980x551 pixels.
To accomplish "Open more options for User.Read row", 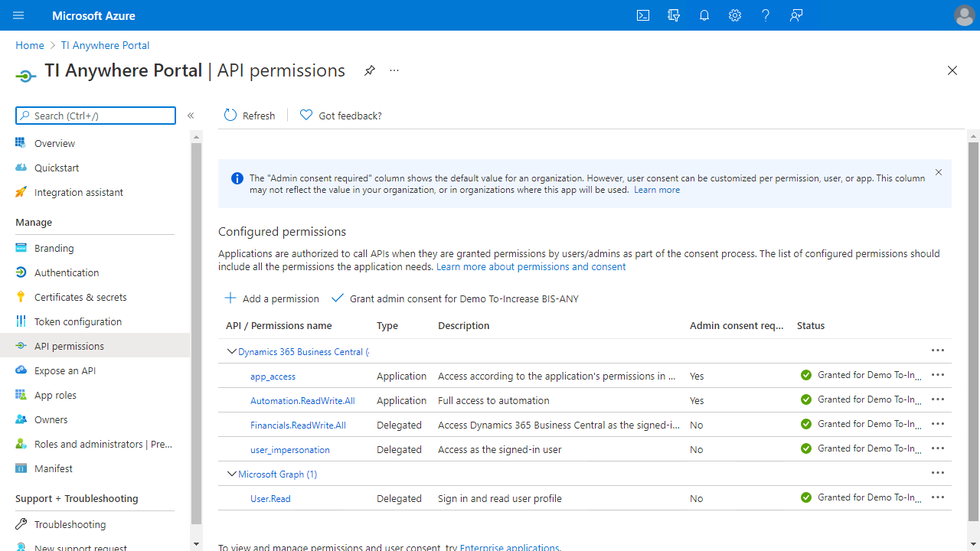I will pyautogui.click(x=937, y=497).
